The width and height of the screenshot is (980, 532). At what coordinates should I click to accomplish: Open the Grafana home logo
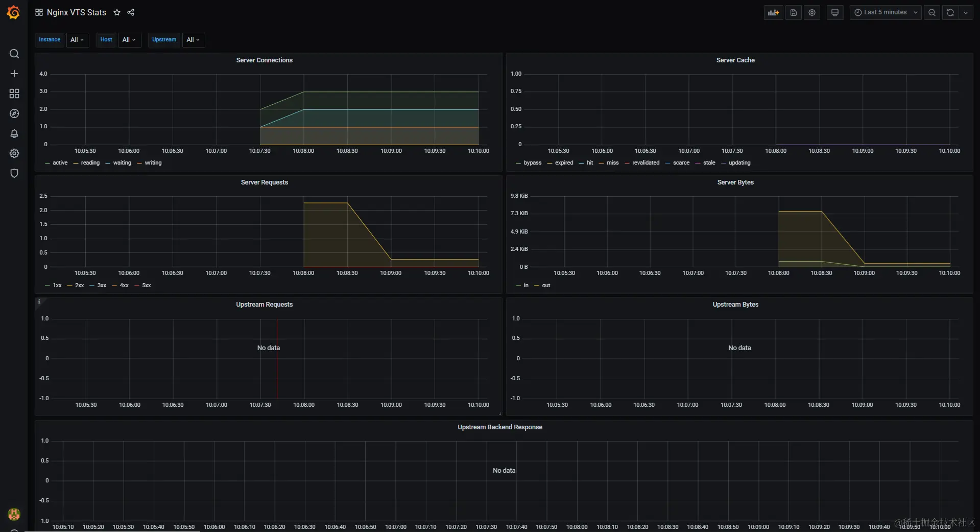(14, 12)
